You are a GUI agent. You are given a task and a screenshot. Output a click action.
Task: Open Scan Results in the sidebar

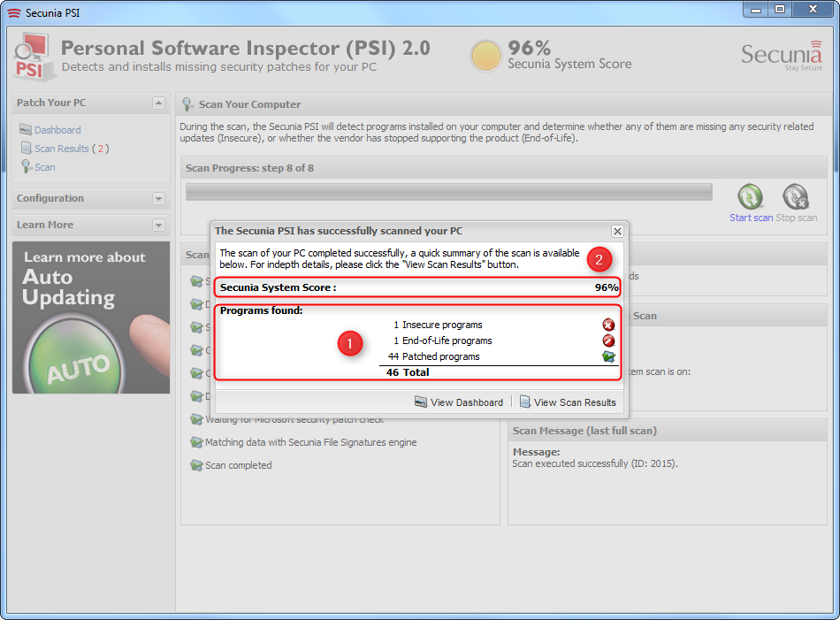61,149
